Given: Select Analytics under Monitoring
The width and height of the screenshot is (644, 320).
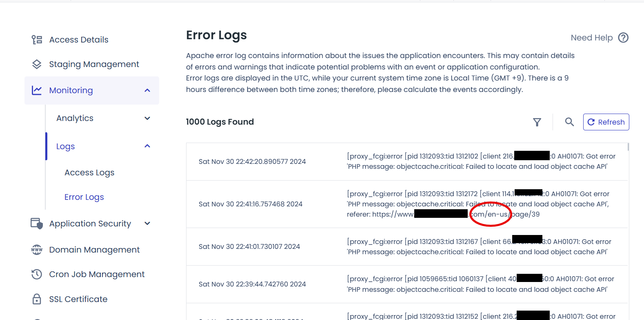Looking at the screenshot, I should pos(75,118).
